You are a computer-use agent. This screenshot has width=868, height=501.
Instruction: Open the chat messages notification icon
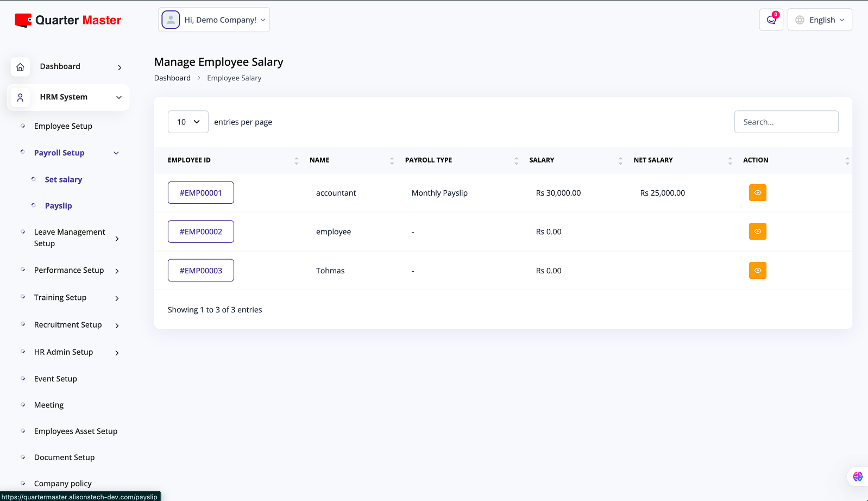pyautogui.click(x=771, y=20)
